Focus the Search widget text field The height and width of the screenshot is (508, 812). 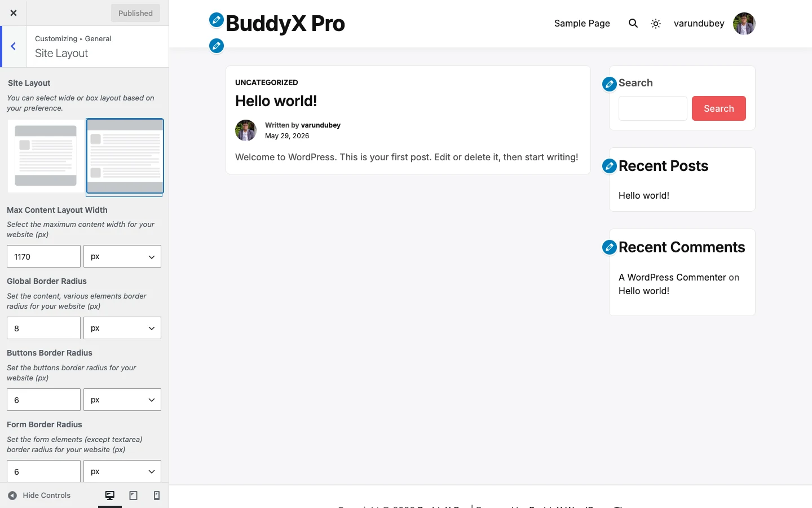(x=653, y=108)
